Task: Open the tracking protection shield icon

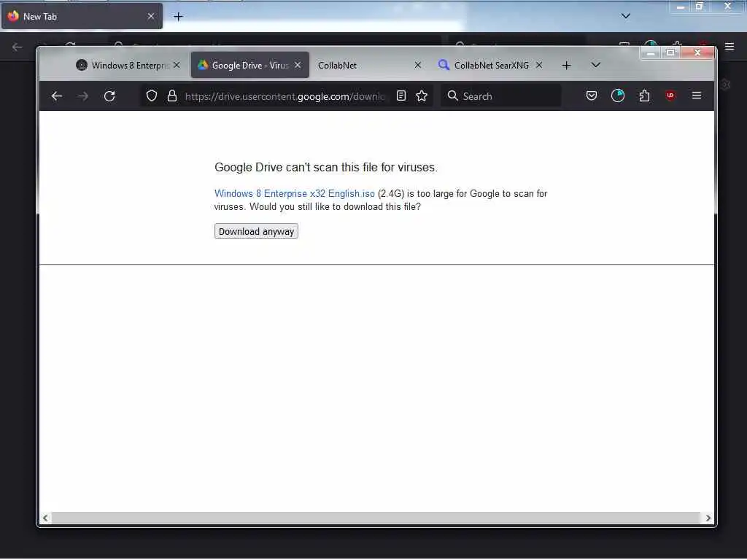Action: tap(152, 96)
